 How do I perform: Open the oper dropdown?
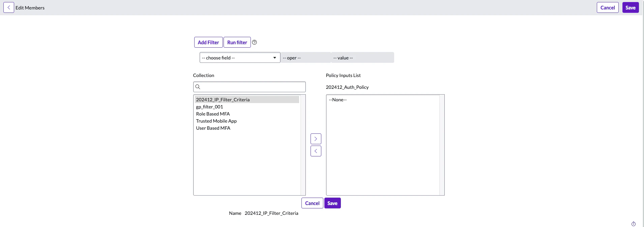pos(305,58)
